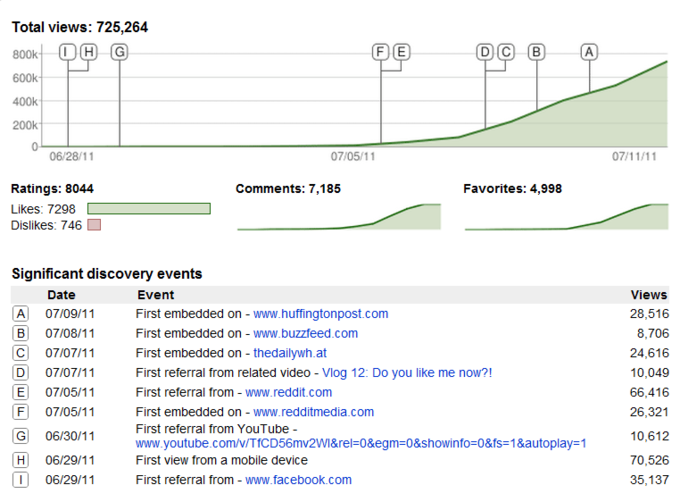Click the 35,137 views value
The width and height of the screenshot is (680, 502).
[649, 480]
